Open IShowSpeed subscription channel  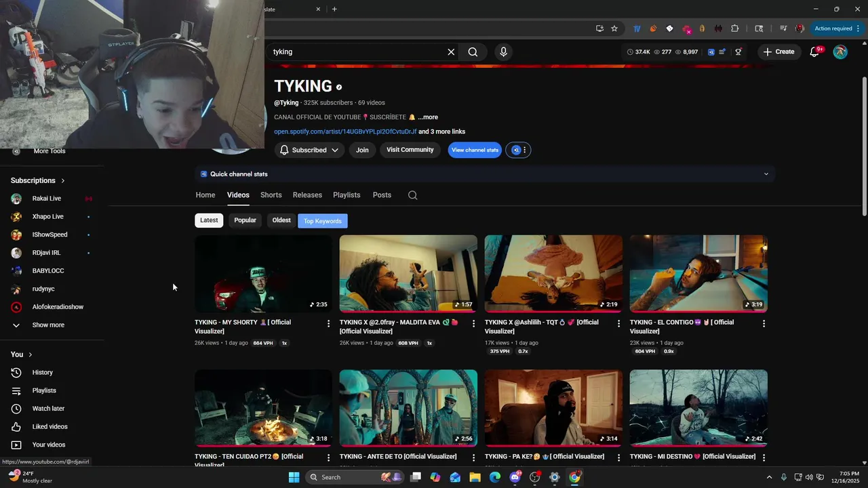pyautogui.click(x=50, y=235)
